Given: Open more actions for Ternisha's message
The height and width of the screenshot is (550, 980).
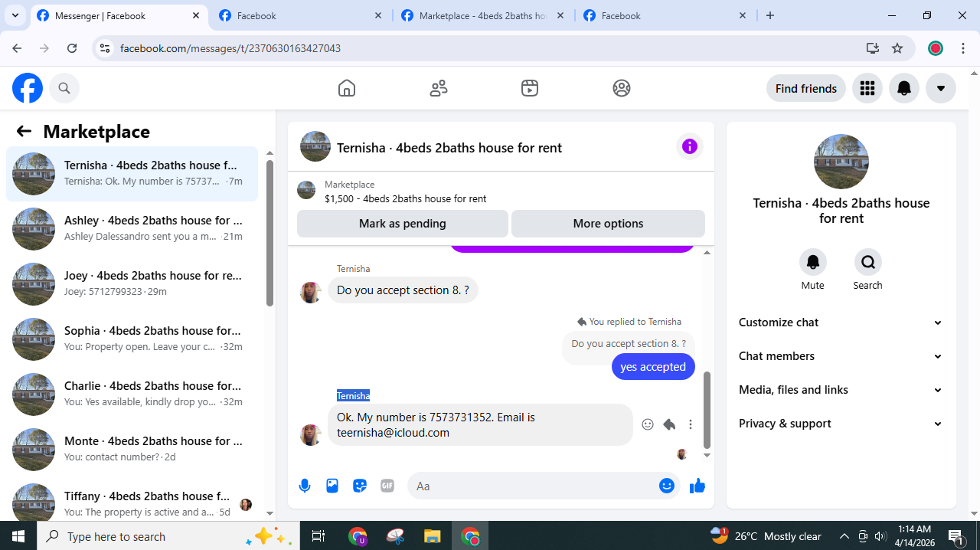Looking at the screenshot, I should point(691,424).
